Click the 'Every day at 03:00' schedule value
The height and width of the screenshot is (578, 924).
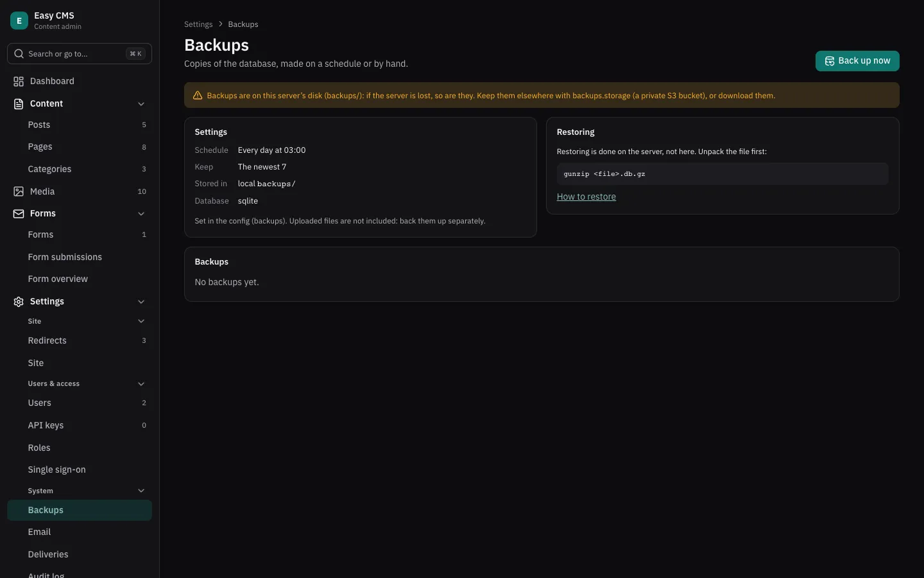point(271,150)
